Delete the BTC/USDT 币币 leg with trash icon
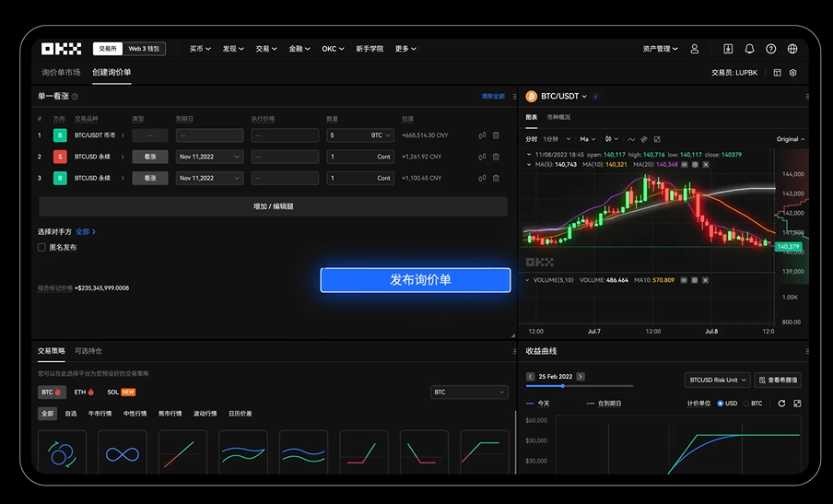The width and height of the screenshot is (833, 504). [496, 135]
